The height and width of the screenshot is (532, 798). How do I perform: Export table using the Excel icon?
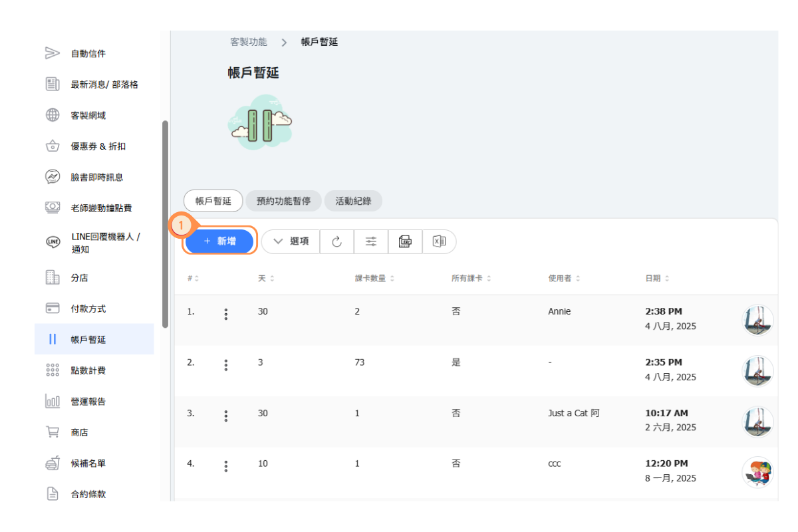tap(439, 241)
